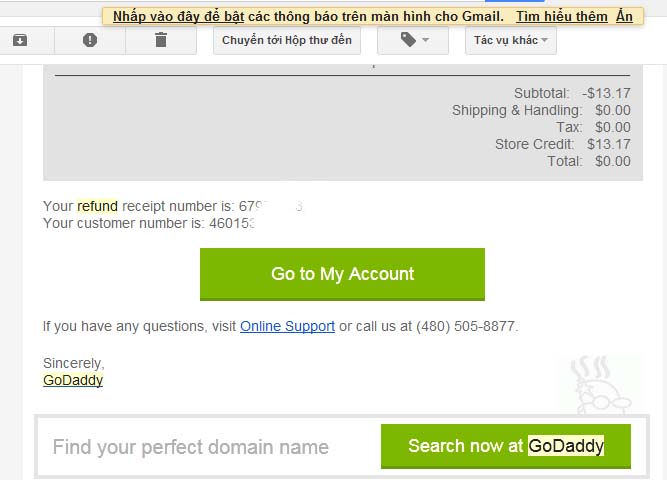This screenshot has width=667, height=480.
Task: Click the highlighted "refund" word
Action: (97, 206)
